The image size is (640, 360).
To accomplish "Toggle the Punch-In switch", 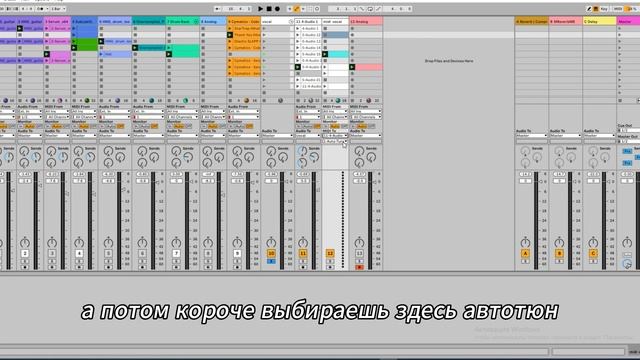I will 362,9.
